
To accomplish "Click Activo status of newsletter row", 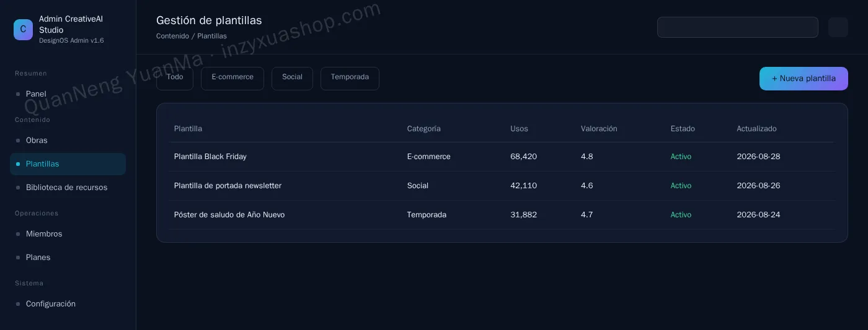I will point(681,186).
